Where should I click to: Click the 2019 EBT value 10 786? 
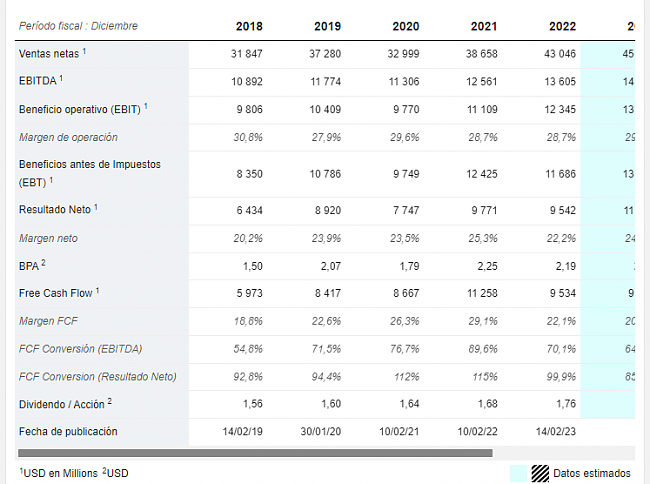point(325,174)
